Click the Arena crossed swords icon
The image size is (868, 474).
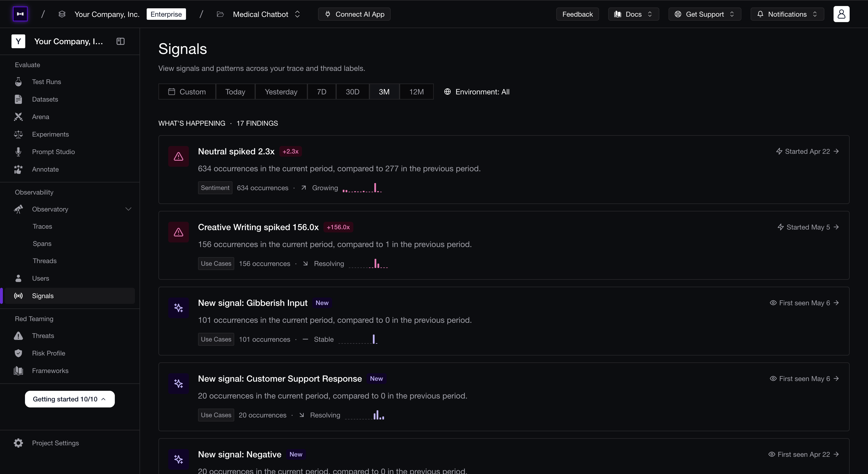tap(19, 117)
